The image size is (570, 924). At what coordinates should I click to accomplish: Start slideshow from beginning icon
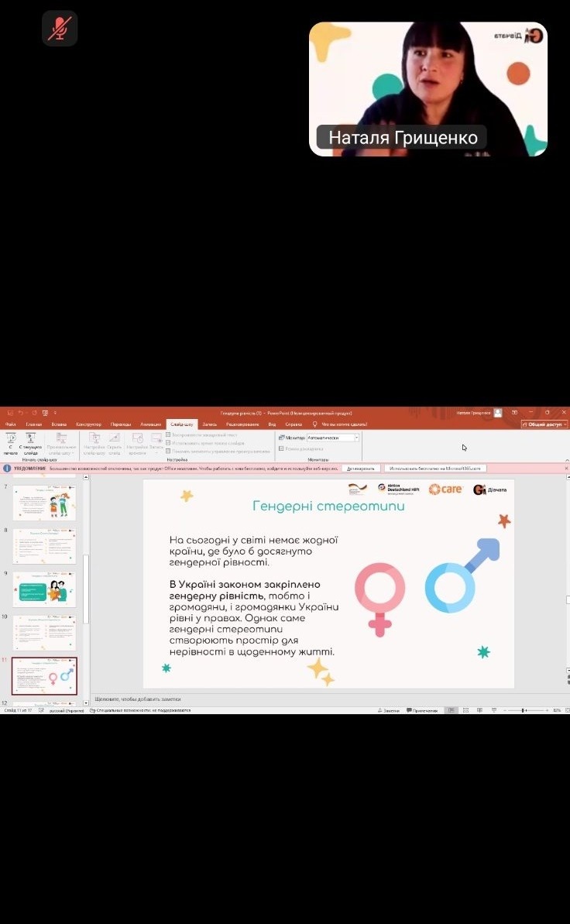(x=11, y=440)
